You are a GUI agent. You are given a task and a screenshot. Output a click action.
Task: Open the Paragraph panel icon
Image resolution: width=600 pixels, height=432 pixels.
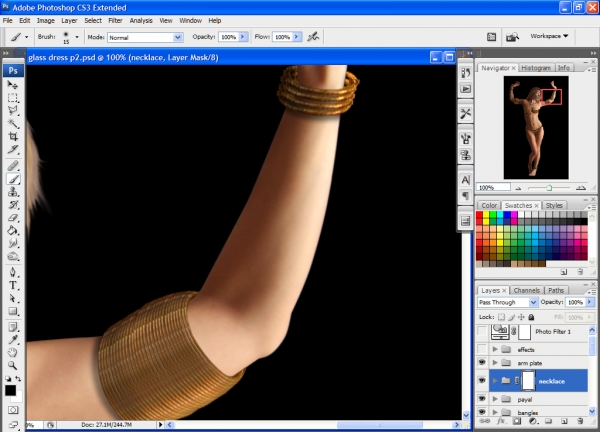click(x=466, y=196)
